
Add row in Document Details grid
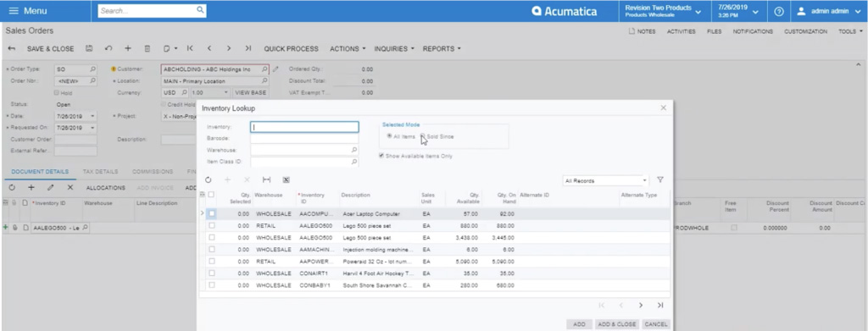tap(31, 188)
